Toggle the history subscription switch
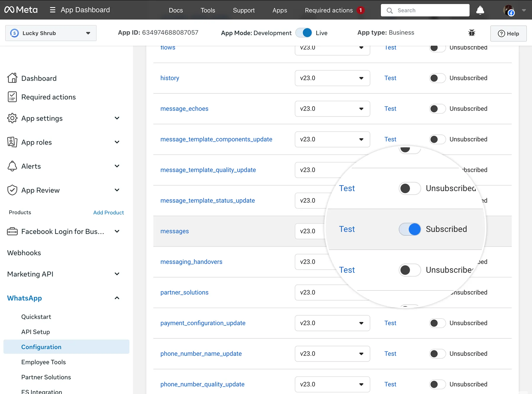The image size is (532, 394). 437,78
